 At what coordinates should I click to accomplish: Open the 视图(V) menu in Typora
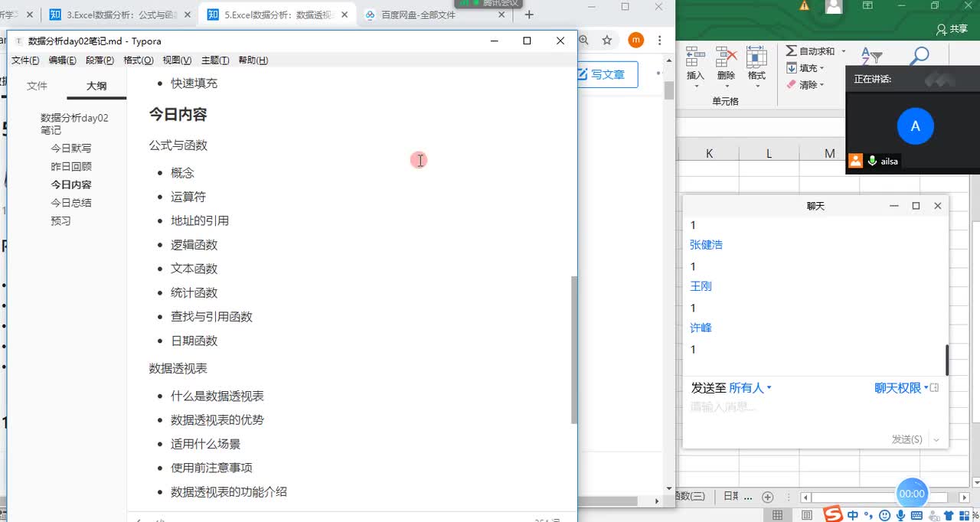[178, 60]
